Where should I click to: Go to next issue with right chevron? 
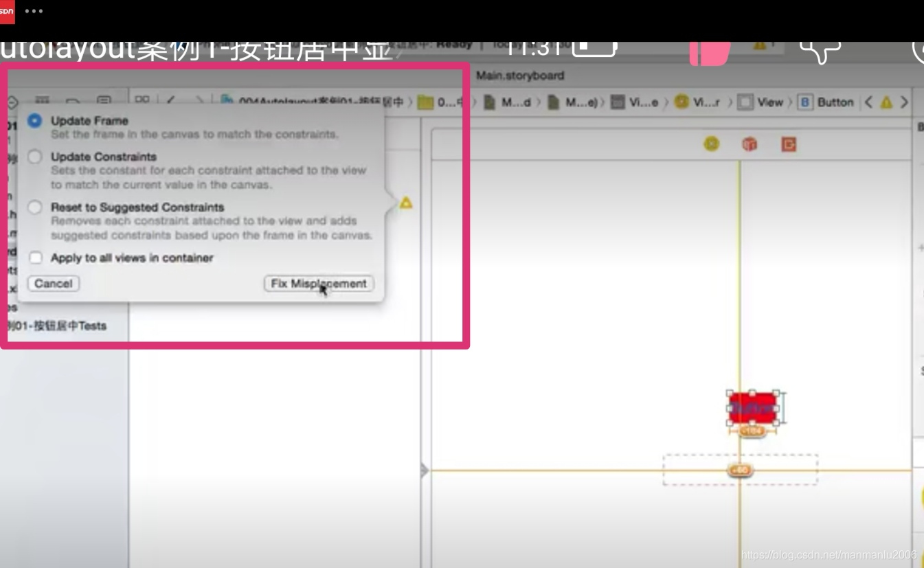pos(904,102)
